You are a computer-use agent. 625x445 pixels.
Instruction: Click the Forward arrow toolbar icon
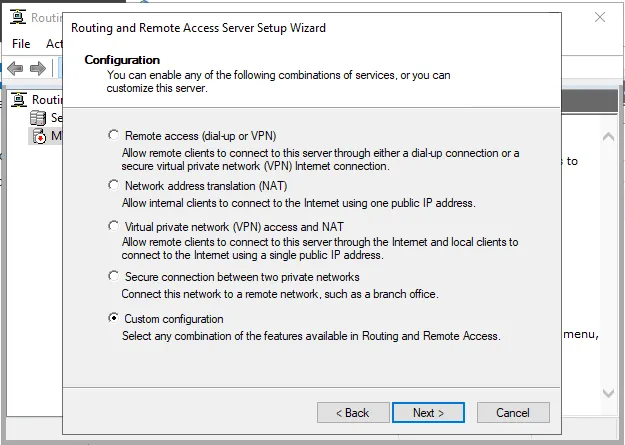pos(38,68)
